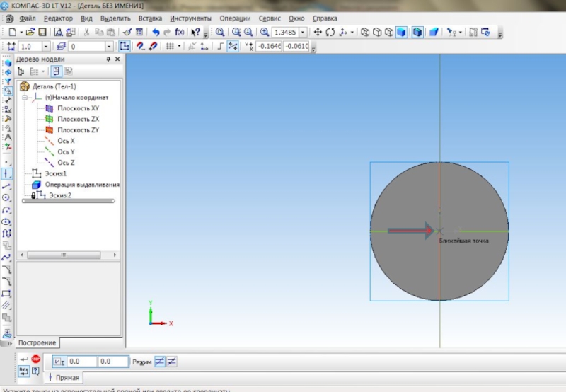Image resolution: width=566 pixels, height=392 pixels.
Task: Toggle the grid display button
Action: 170,46
